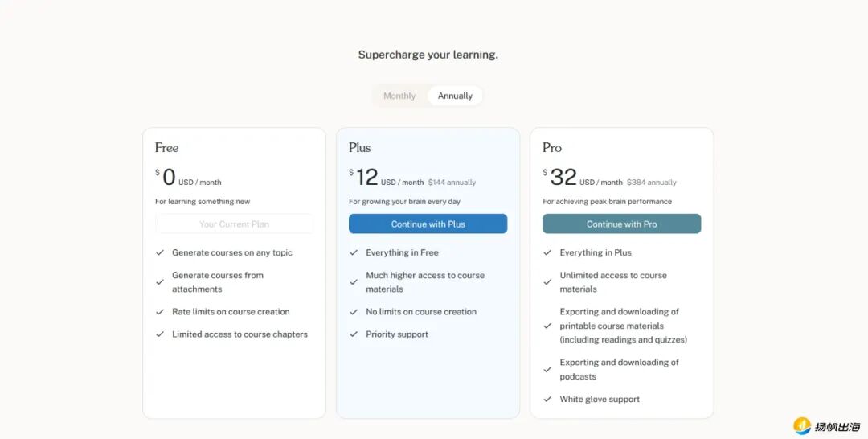Click the $384 annually price label
868x439 pixels.
pos(651,183)
